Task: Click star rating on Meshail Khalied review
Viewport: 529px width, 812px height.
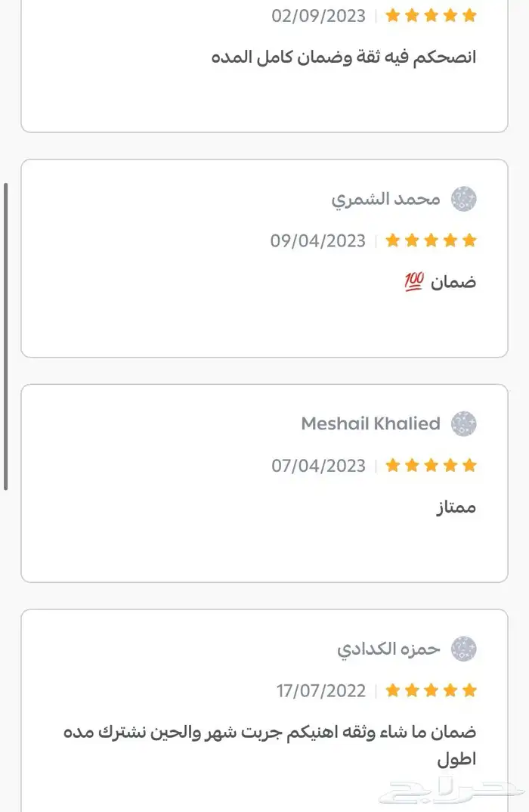Action: (431, 466)
